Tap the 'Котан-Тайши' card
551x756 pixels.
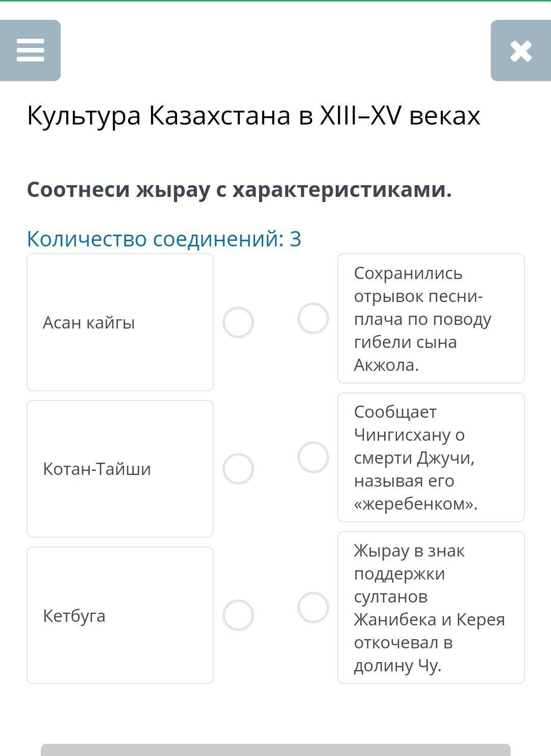coord(120,469)
